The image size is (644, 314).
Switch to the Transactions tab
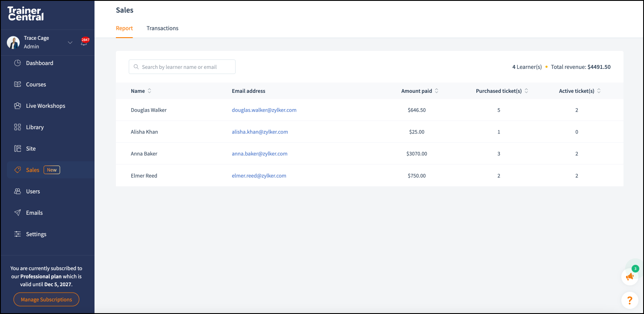point(162,28)
